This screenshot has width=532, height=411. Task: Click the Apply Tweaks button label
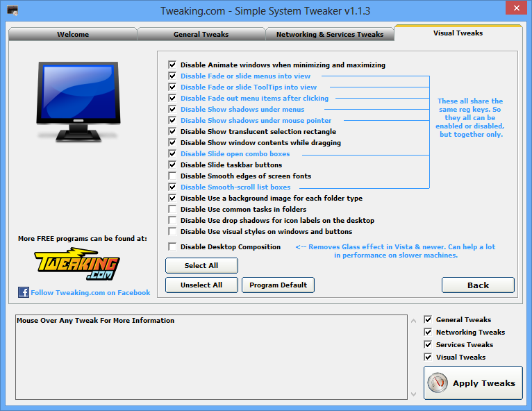[x=484, y=383]
